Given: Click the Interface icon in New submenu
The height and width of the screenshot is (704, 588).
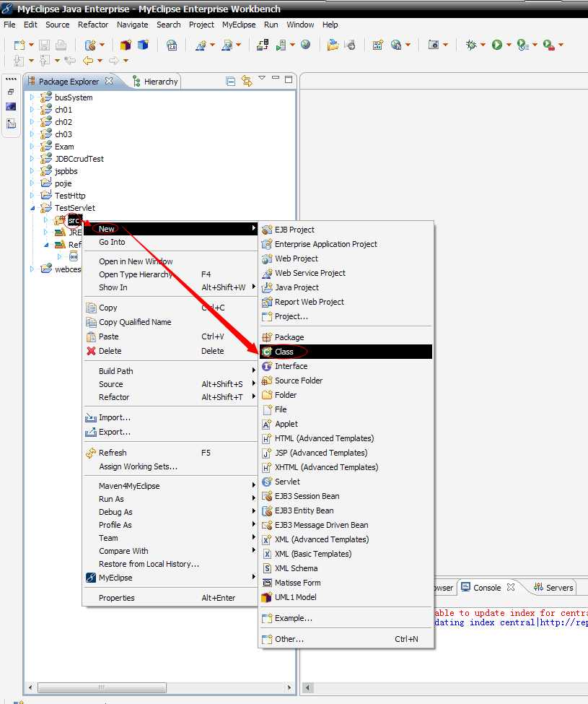Looking at the screenshot, I should pyautogui.click(x=267, y=366).
